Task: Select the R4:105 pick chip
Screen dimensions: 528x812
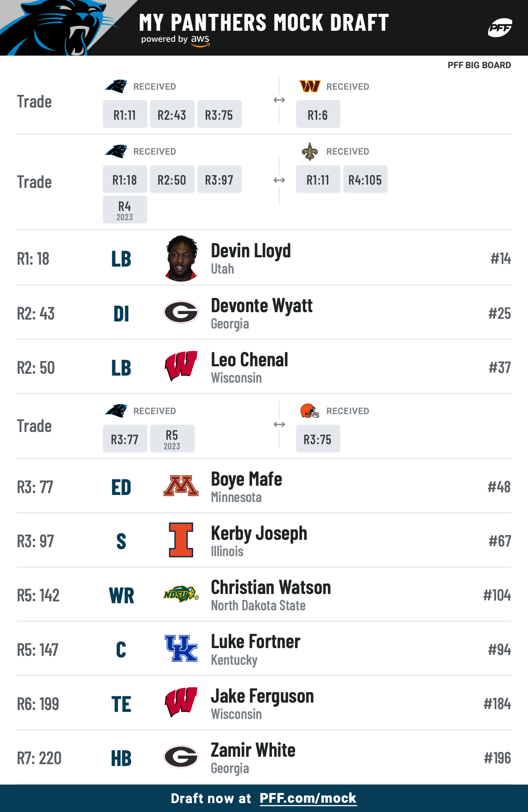Action: coord(365,179)
